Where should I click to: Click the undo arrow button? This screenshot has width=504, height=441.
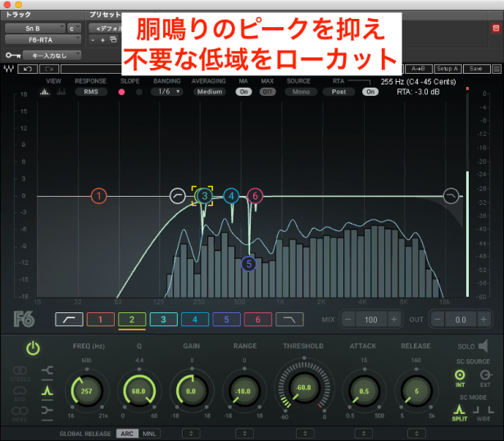tap(28, 69)
